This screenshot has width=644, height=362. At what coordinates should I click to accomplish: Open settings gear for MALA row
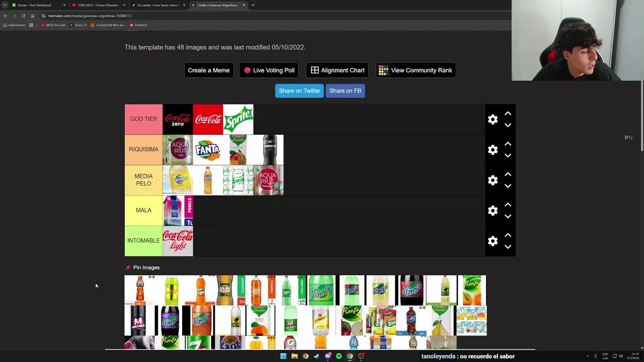(x=493, y=210)
